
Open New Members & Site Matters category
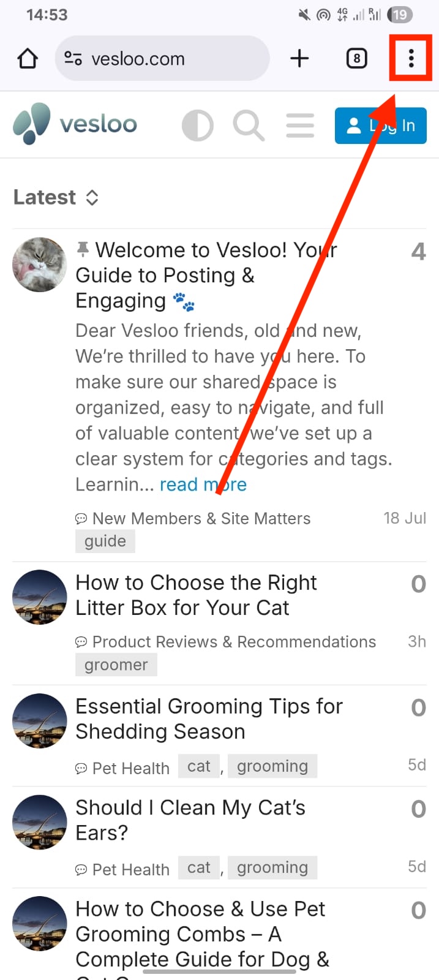click(193, 519)
